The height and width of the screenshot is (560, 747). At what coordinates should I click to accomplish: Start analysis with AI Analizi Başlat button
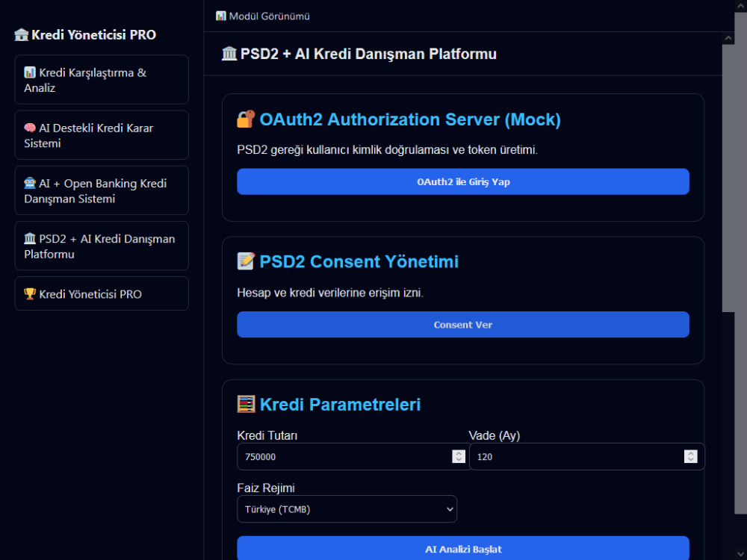[463, 549]
